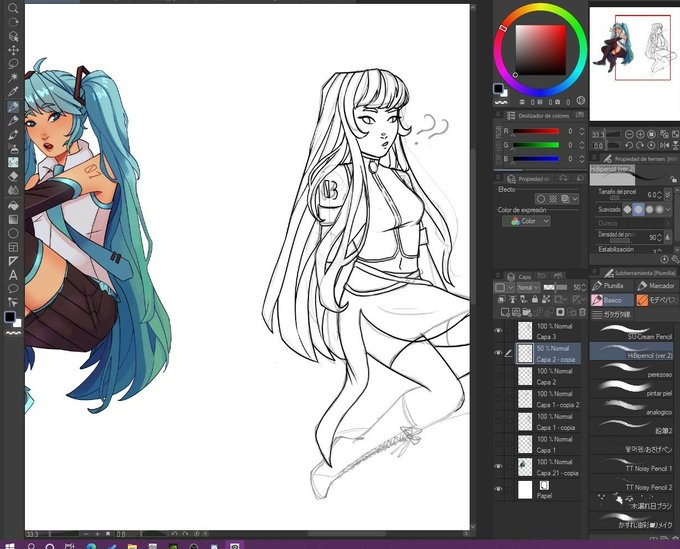
Task: Step the red R value
Action: [582, 131]
